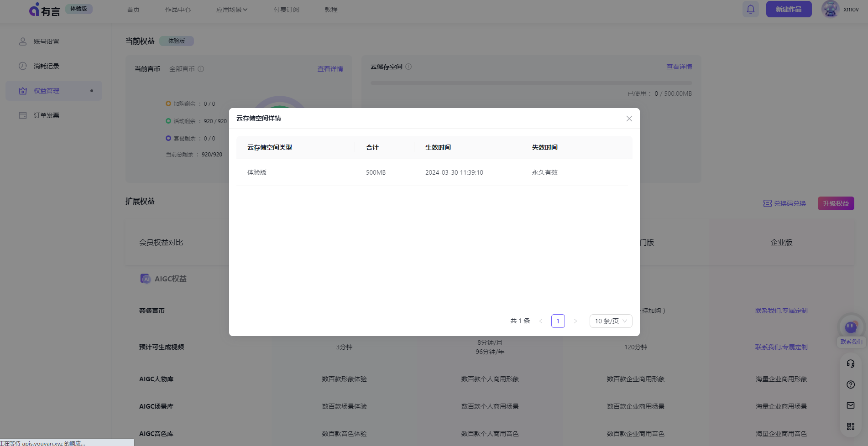The image size is (868, 446).
Task: Click the AIGC权益 AI icon
Action: pos(146,279)
